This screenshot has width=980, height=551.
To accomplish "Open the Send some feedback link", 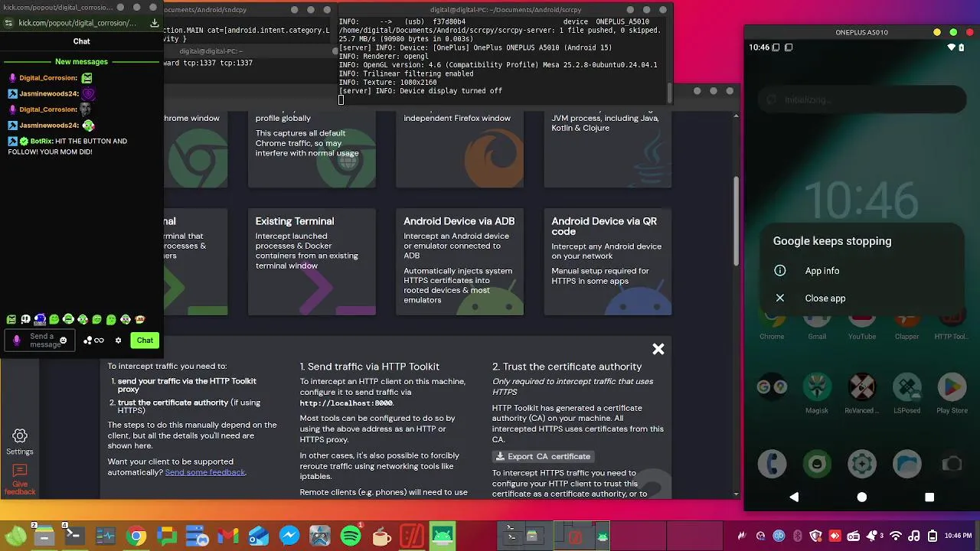I will point(205,472).
